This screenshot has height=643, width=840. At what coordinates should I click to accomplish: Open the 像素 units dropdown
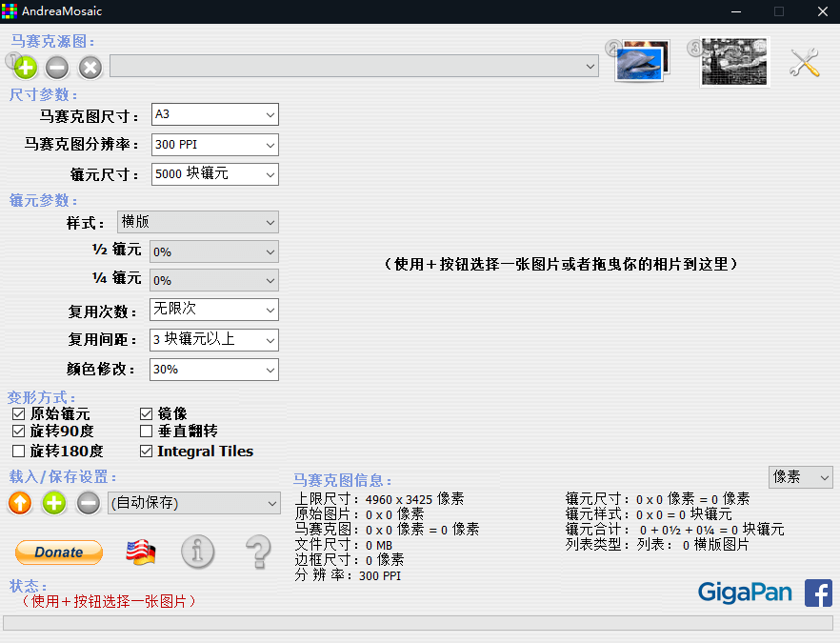pyautogui.click(x=800, y=477)
